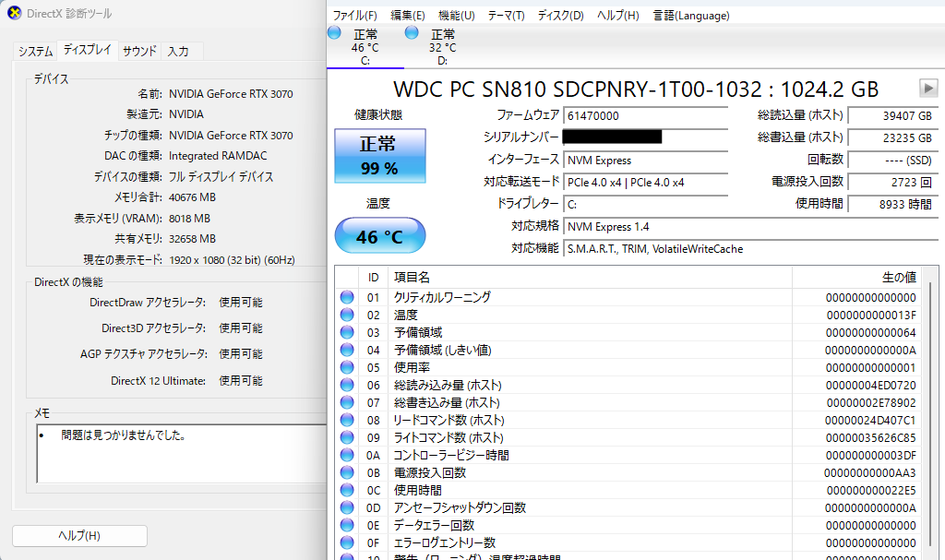Click status icon for ID 05 使用率

coord(347,367)
